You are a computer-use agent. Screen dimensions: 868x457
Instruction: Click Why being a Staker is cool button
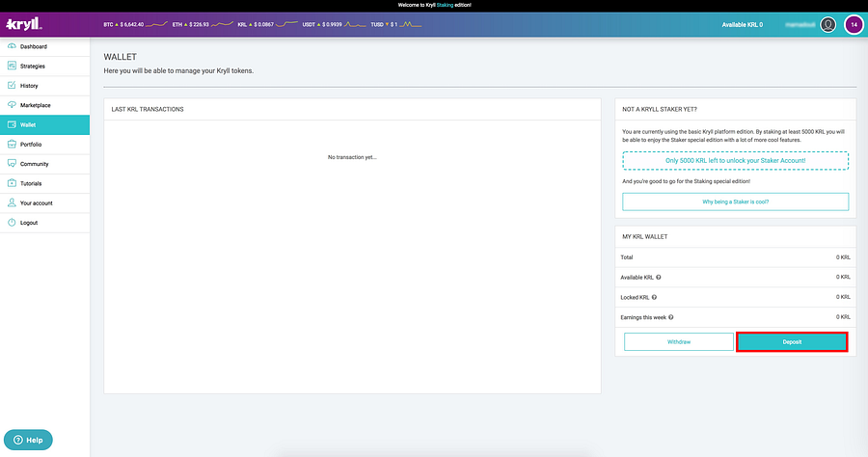pyautogui.click(x=735, y=202)
